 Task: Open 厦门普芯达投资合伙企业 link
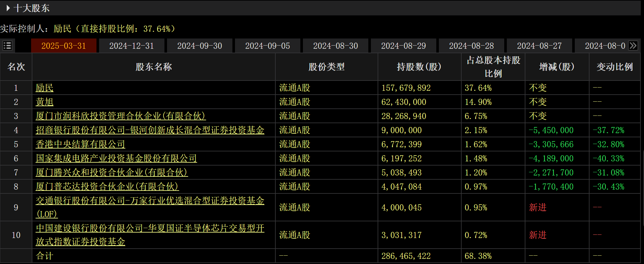(107, 187)
